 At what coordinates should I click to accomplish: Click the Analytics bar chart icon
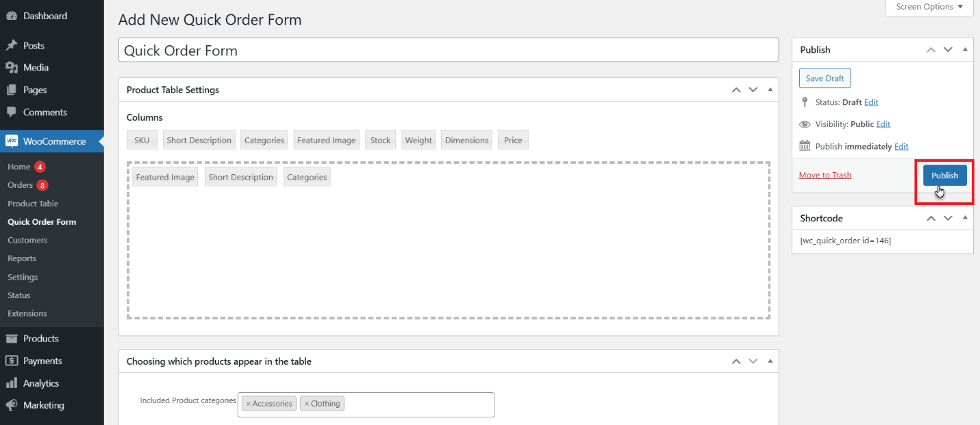pyautogui.click(x=12, y=383)
